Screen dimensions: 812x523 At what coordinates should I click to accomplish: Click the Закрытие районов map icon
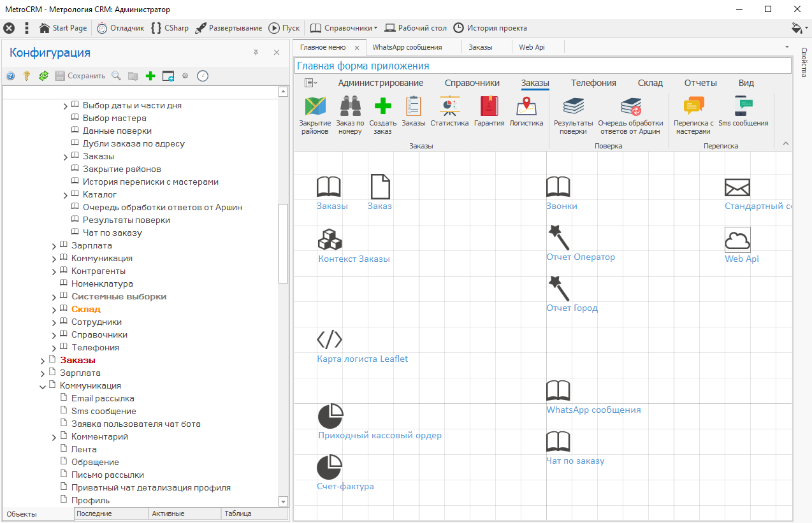315,107
